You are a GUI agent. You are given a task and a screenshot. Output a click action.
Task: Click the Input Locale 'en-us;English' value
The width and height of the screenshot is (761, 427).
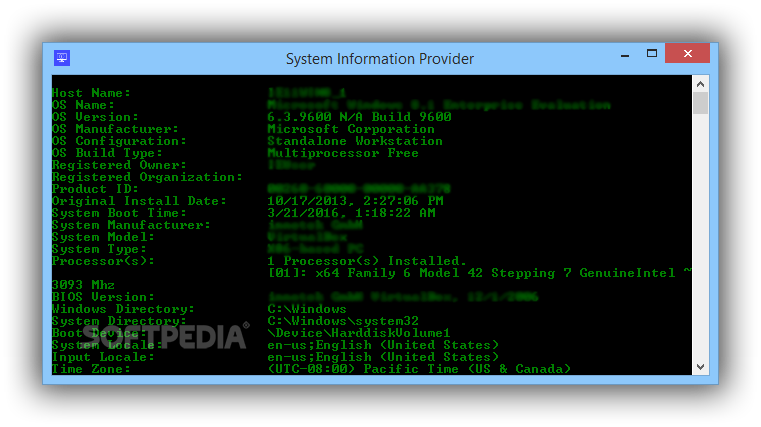click(383, 357)
